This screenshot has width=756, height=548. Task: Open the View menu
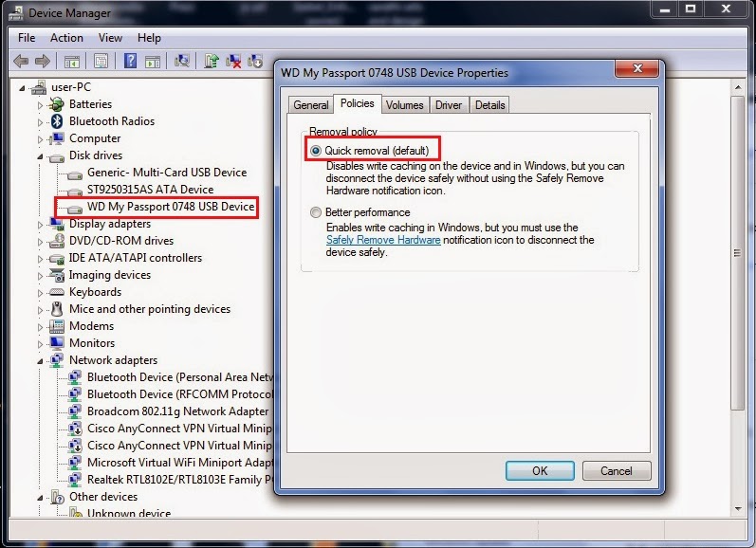click(110, 38)
